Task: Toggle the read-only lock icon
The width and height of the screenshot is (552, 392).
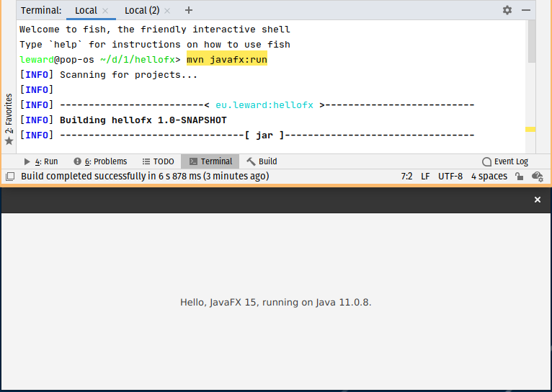Action: coord(519,177)
